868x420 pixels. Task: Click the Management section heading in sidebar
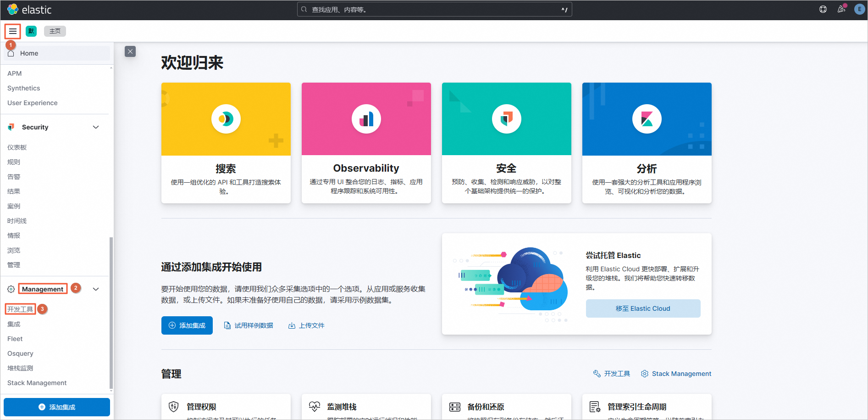pyautogui.click(x=43, y=289)
